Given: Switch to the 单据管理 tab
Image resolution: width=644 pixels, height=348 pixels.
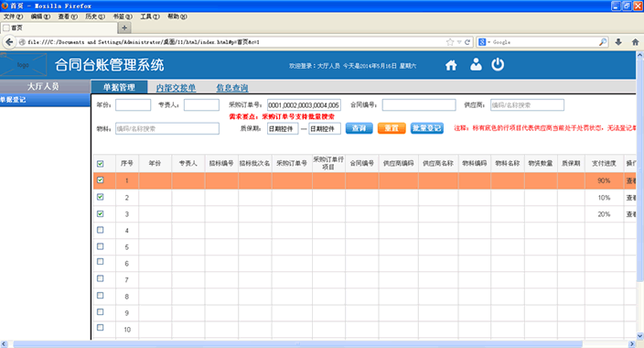Looking at the screenshot, I should point(119,87).
